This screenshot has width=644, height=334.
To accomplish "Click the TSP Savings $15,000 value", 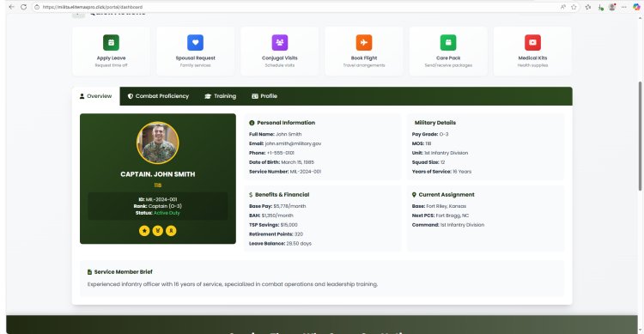I will (x=289, y=225).
